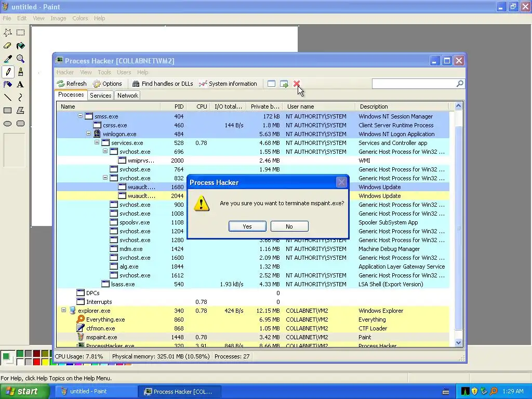Open the Users menu

[124, 72]
